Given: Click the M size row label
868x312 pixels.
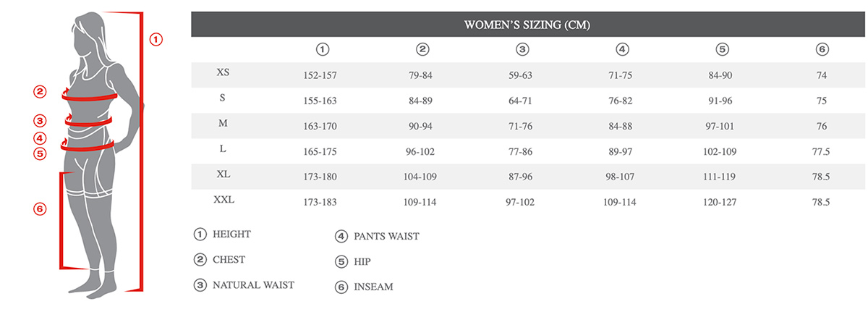Looking at the screenshot, I should (x=224, y=124).
